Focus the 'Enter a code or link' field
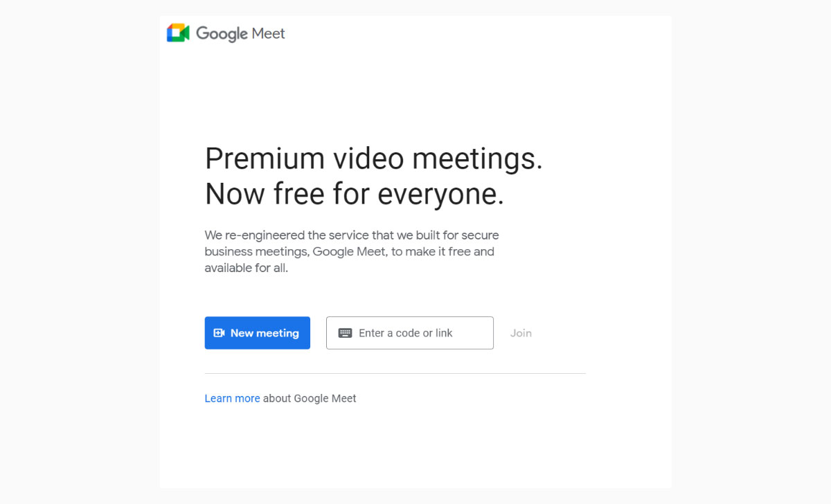Viewport: 831px width, 504px height. [410, 333]
